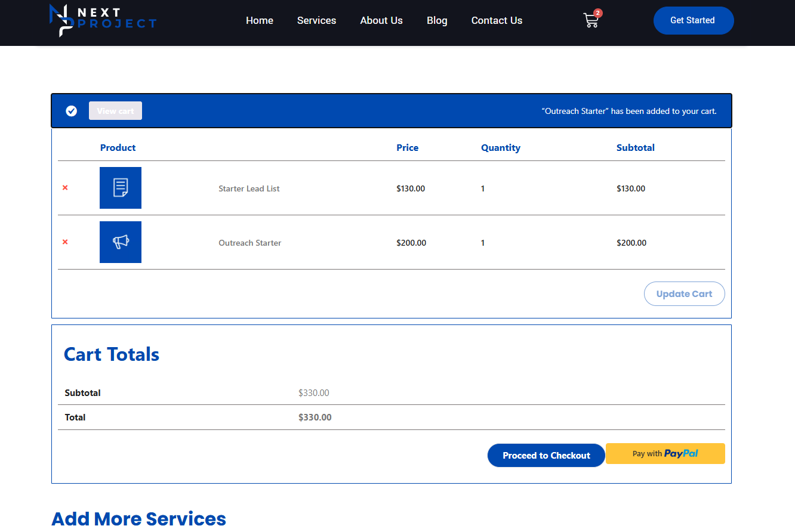Remove Outreach Starter with red X
795x532 pixels.
65,242
